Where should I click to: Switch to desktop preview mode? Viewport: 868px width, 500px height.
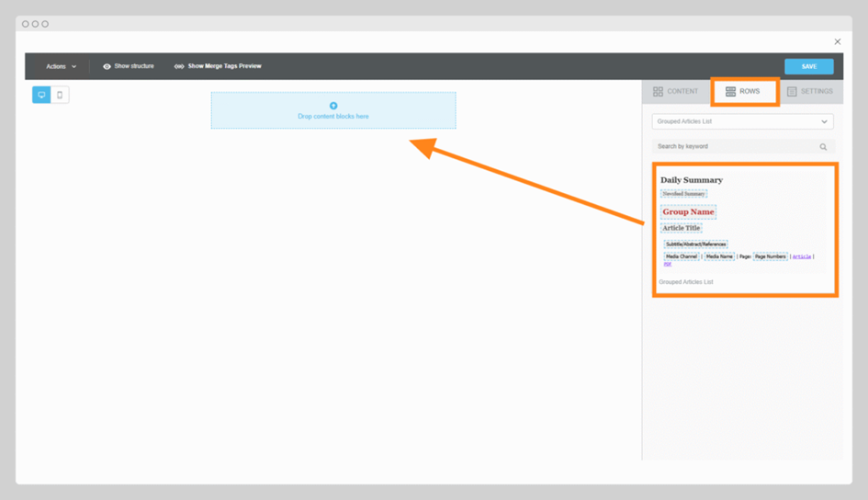click(41, 95)
